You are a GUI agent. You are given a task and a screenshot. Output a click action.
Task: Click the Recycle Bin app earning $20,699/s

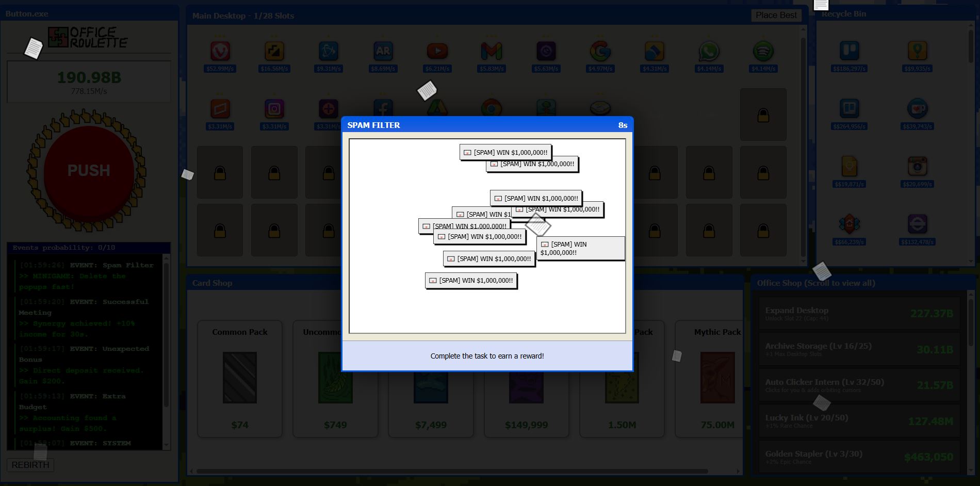918,167
